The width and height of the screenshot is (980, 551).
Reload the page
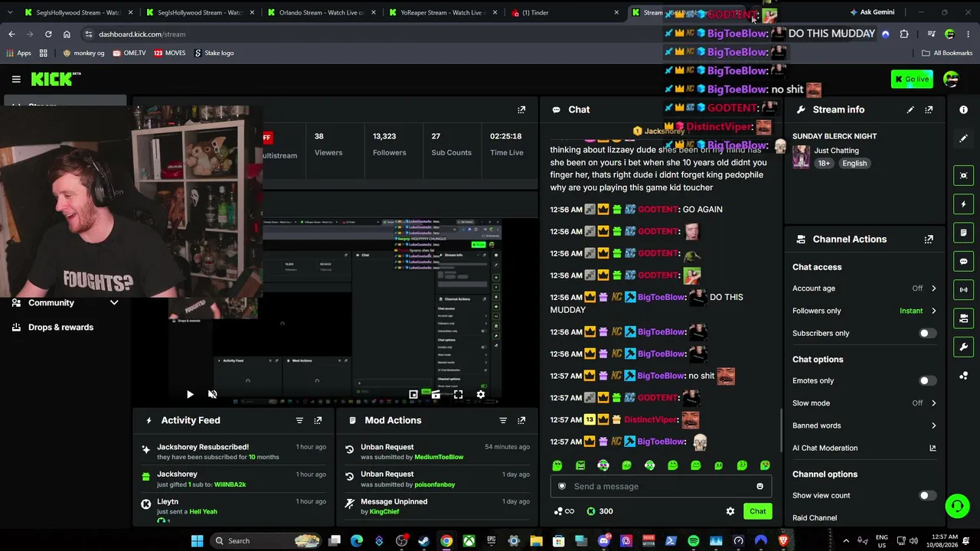[x=48, y=34]
